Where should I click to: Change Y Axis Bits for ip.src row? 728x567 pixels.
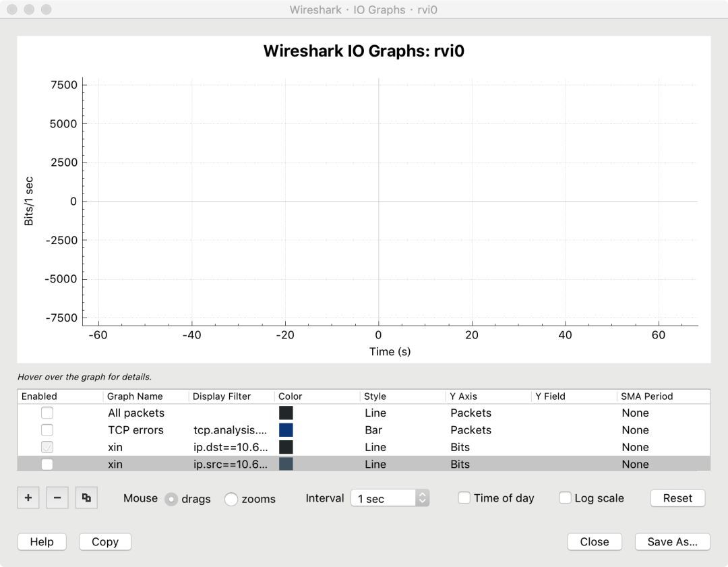[x=460, y=465]
